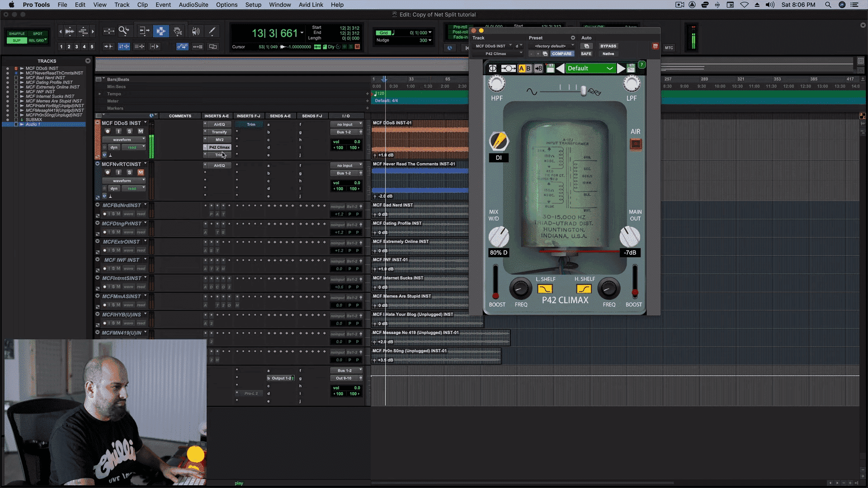868x488 pixels.
Task: Click the signal routing icon in P42 Climax
Action: (x=508, y=68)
